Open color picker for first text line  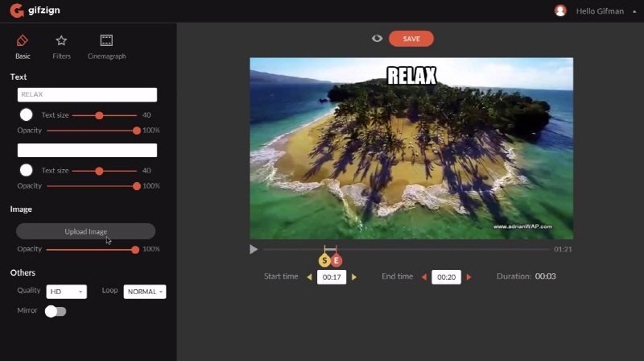click(27, 114)
